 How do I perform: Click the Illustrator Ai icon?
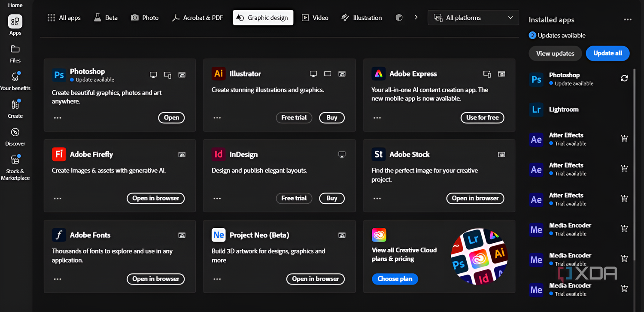click(x=219, y=73)
